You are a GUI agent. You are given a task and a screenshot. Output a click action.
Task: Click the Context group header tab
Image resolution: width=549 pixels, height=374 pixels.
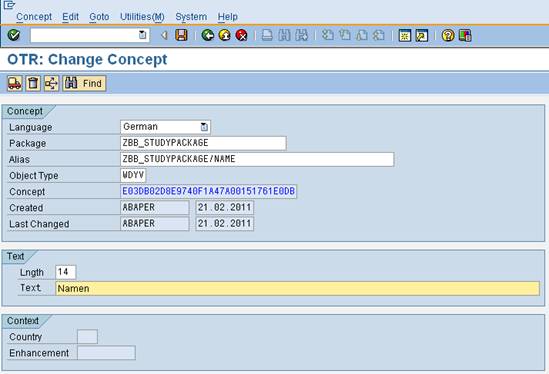point(23,321)
